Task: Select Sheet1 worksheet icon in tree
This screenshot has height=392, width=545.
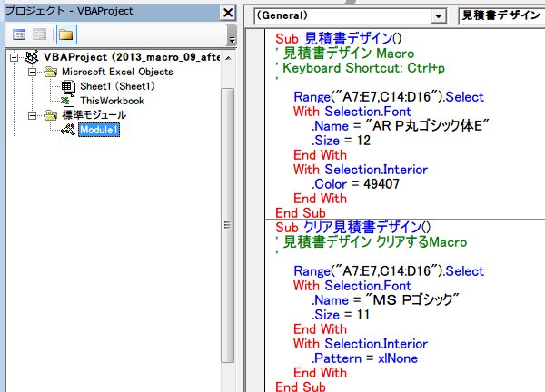Action: click(x=67, y=86)
